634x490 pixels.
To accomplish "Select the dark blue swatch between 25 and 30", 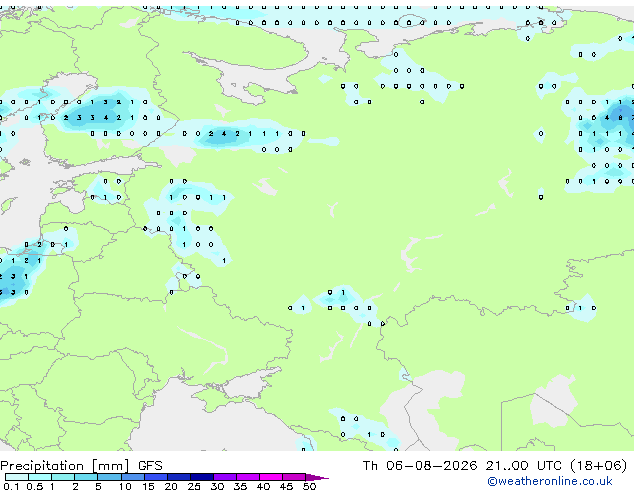I will point(202,477).
